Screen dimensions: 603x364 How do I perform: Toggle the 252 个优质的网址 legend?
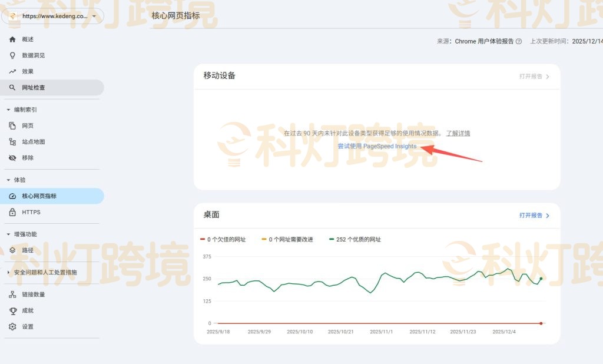tap(355, 239)
